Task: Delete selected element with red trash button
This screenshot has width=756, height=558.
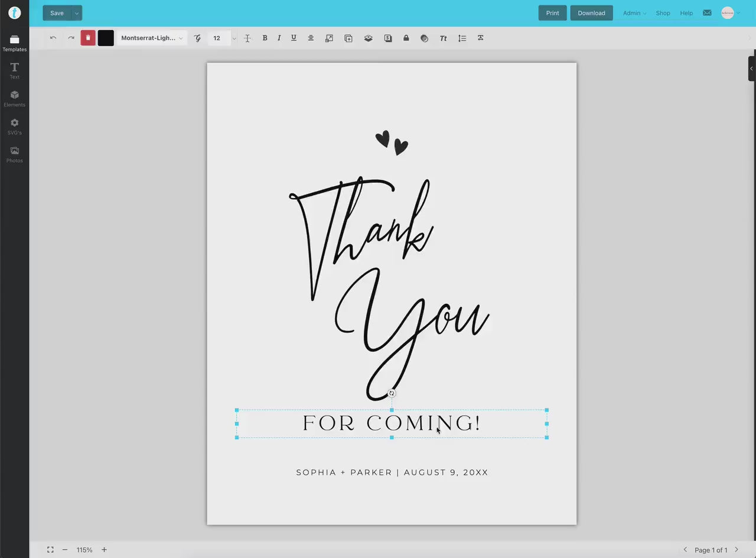Action: (x=88, y=38)
